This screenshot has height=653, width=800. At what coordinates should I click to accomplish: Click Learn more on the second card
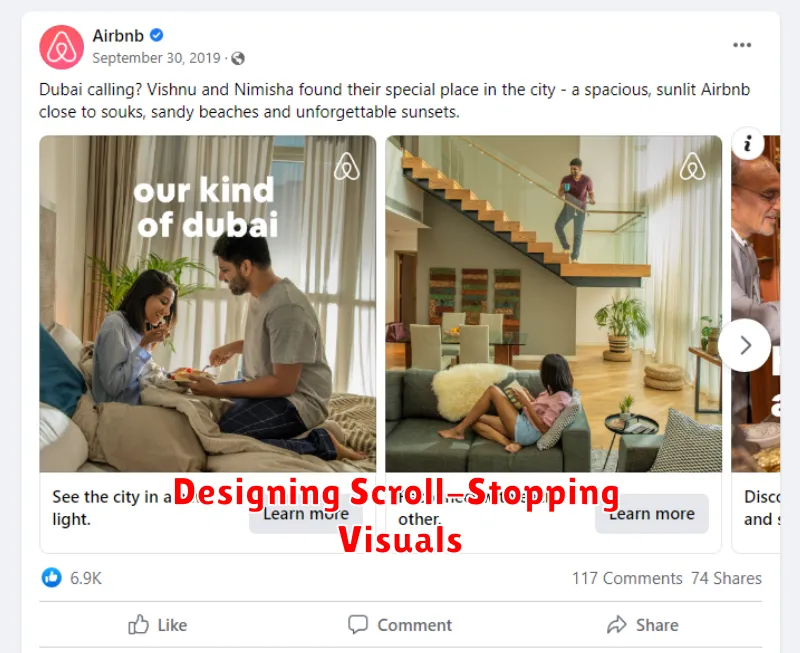[x=652, y=514]
